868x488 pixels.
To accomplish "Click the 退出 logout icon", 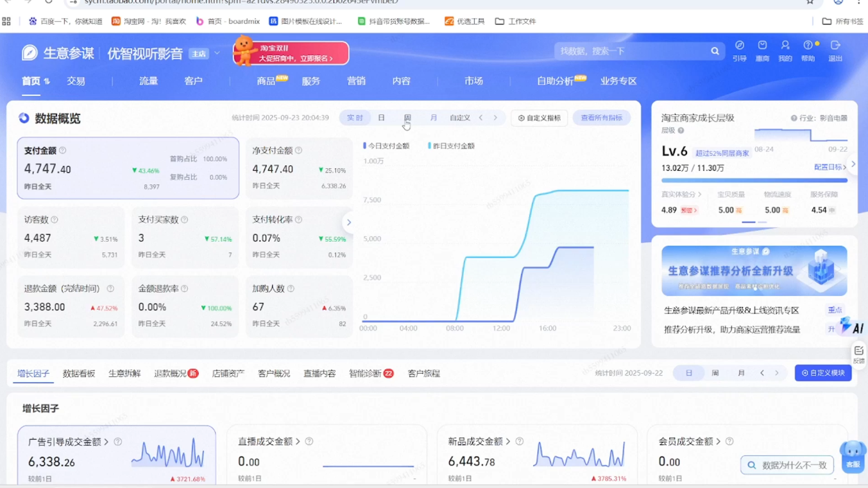I will click(835, 46).
